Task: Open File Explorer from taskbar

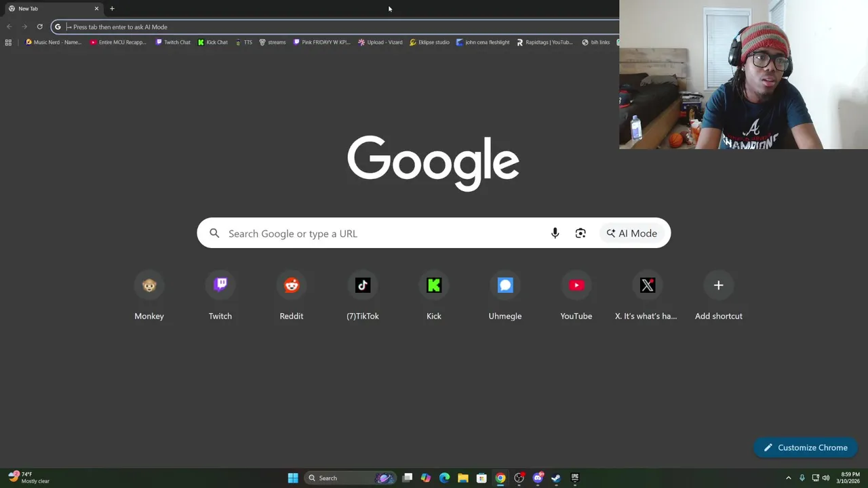Action: point(462,478)
